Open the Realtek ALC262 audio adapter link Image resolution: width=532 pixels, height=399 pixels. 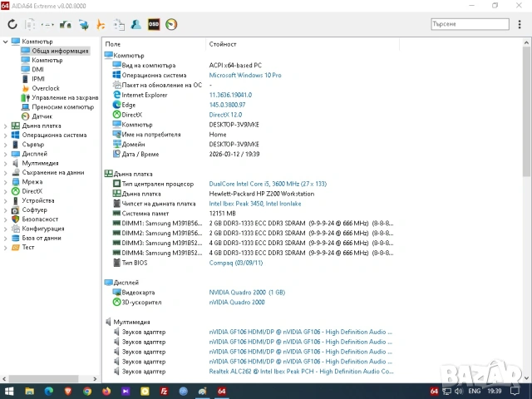301,372
